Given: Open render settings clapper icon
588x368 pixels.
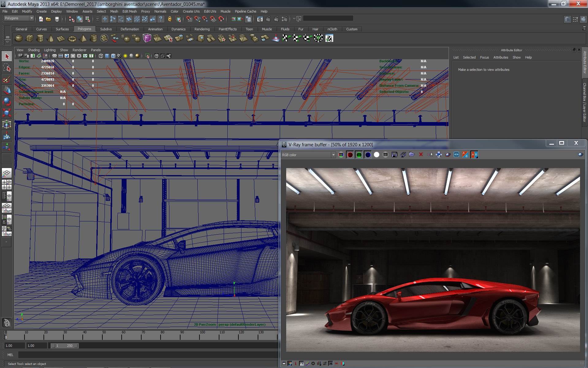Looking at the screenshot, I should [x=285, y=19].
